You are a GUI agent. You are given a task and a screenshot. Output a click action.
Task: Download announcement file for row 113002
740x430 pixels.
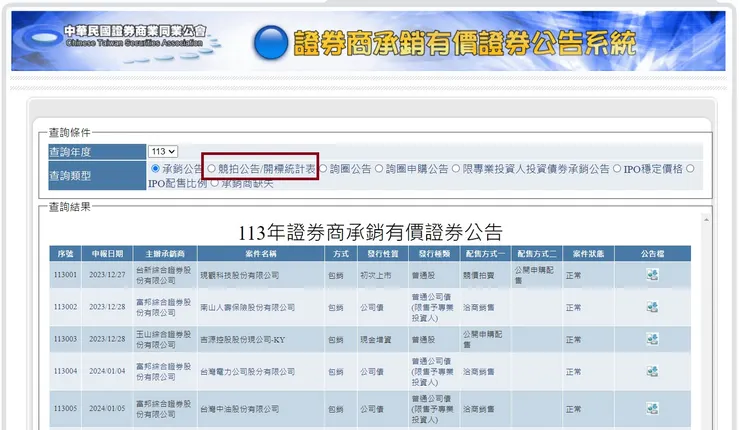(x=652, y=307)
